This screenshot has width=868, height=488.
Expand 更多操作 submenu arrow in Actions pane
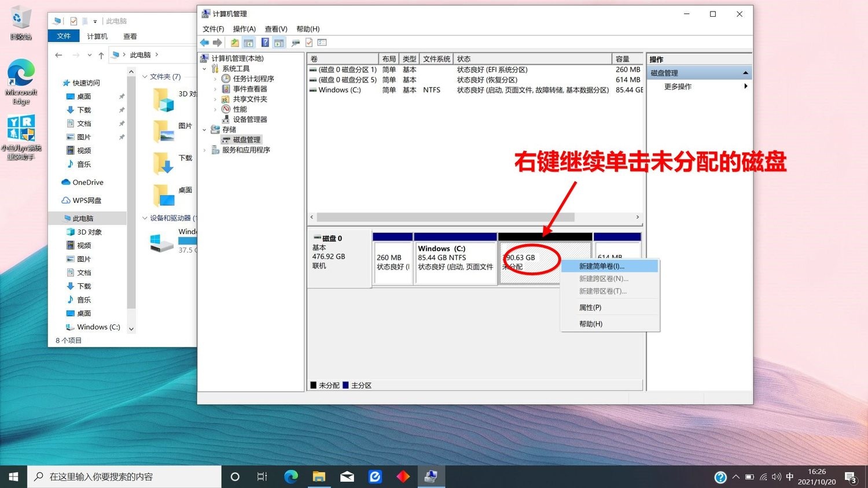click(x=745, y=86)
